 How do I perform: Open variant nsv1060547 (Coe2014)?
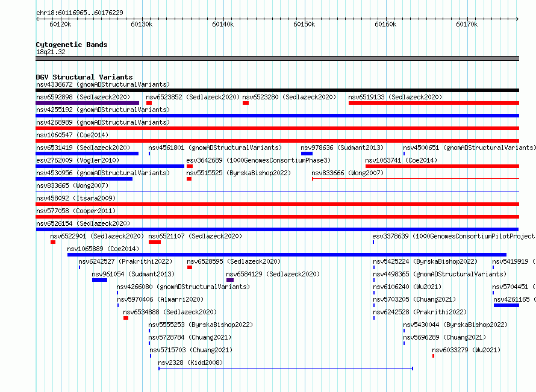coord(72,135)
